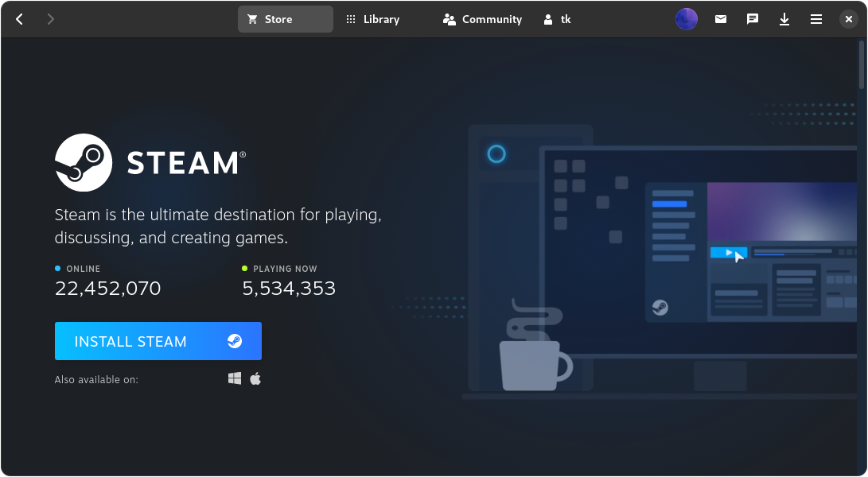Open the mail inbox icon
Viewport: 868px width, 477px height.
point(721,19)
